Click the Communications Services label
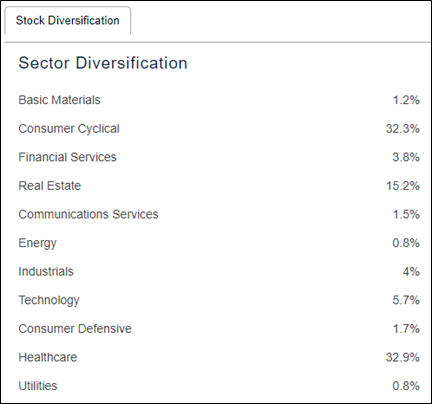This screenshot has height=404, width=432. point(88,214)
